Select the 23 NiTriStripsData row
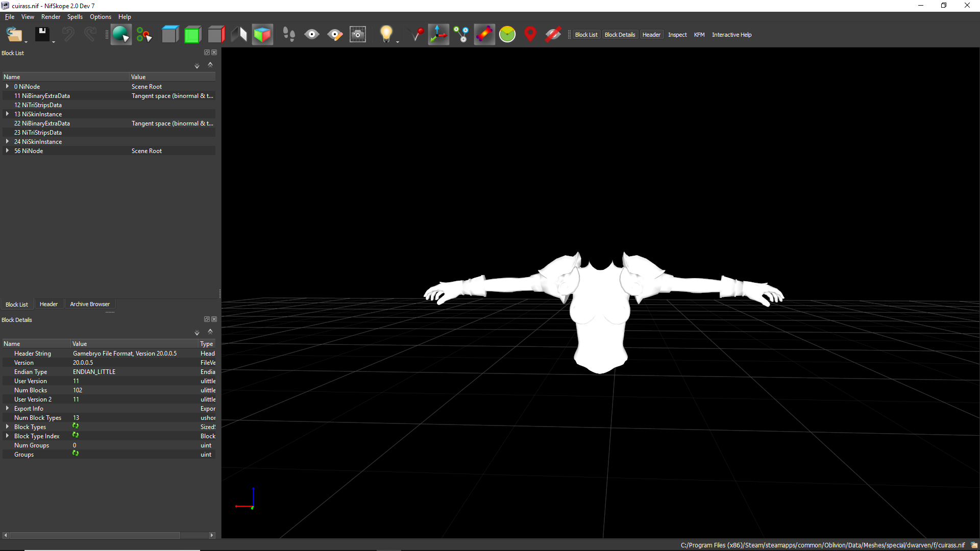980x551 pixels. 109,133
